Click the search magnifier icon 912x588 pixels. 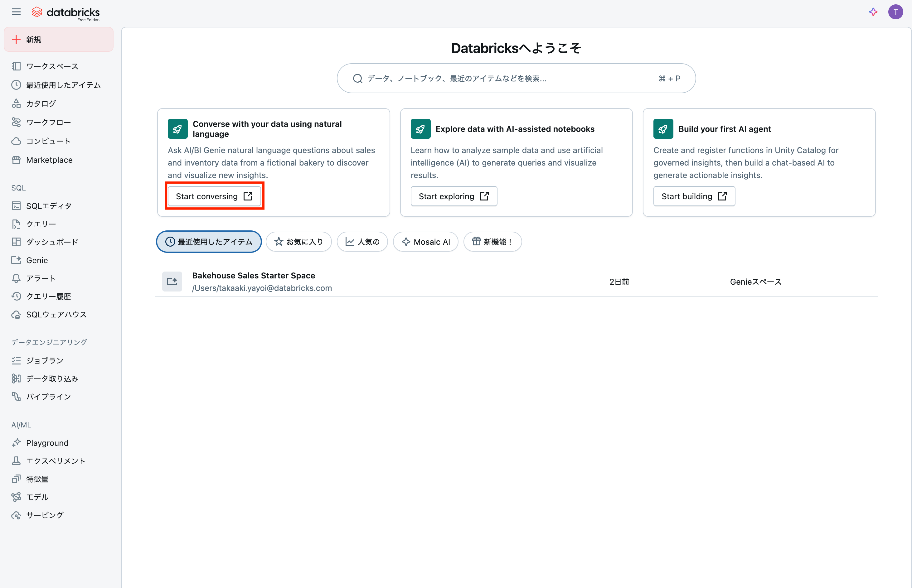pyautogui.click(x=357, y=78)
